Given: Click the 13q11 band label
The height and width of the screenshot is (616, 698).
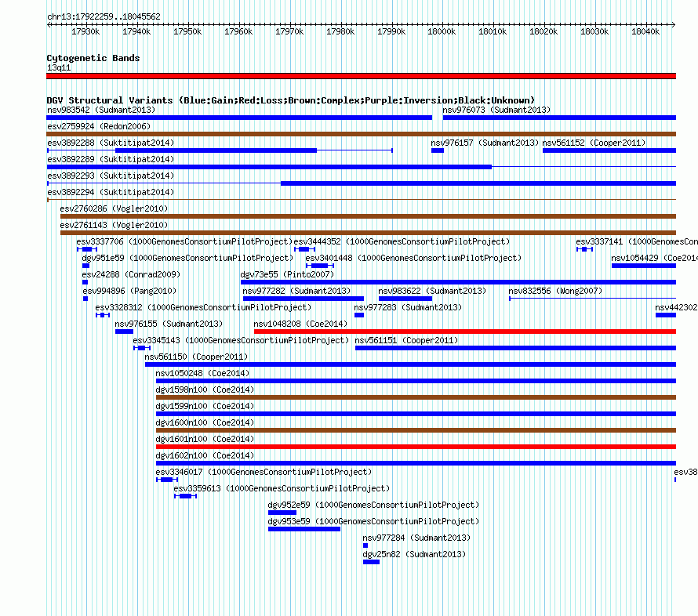Looking at the screenshot, I should coord(59,67).
